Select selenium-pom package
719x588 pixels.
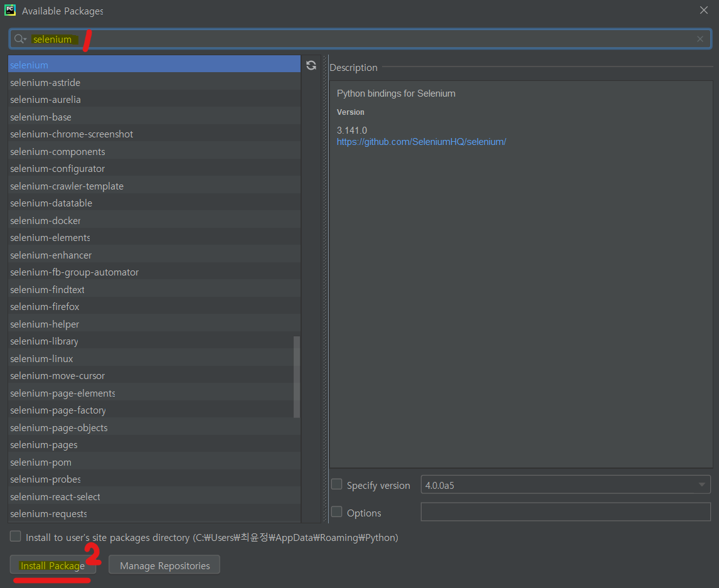click(154, 462)
